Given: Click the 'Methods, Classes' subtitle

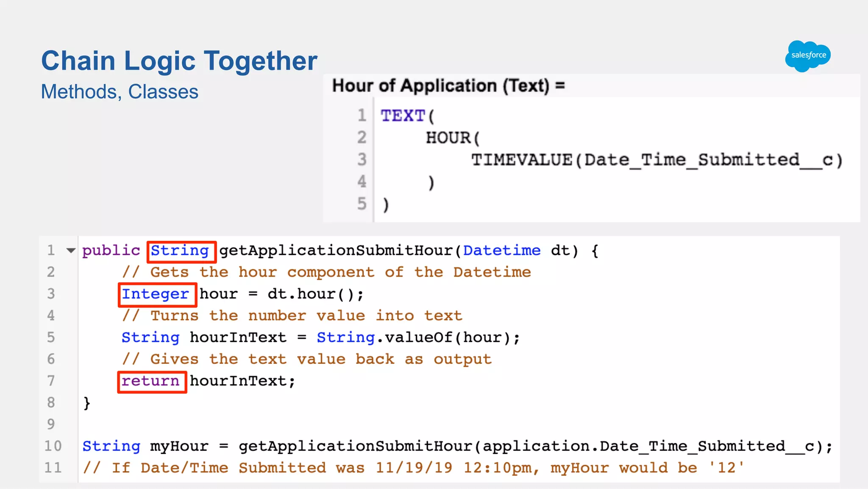Looking at the screenshot, I should (120, 92).
